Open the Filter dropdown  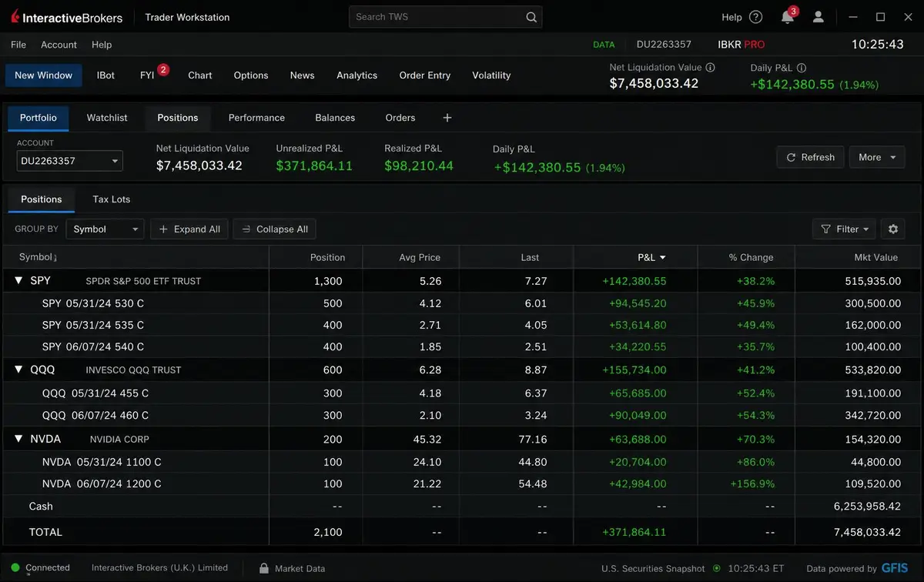pos(844,229)
